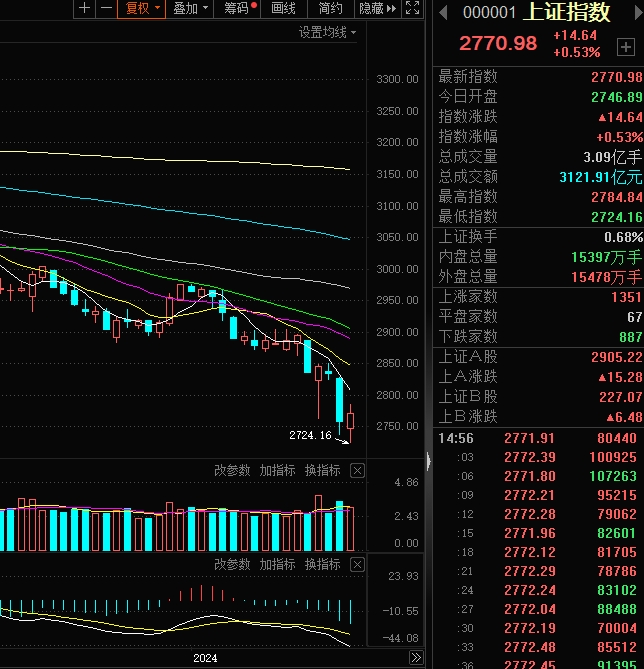This screenshot has height=669, width=644.
Task: Collapse the right quote panel splitter arrow
Action: 428,461
